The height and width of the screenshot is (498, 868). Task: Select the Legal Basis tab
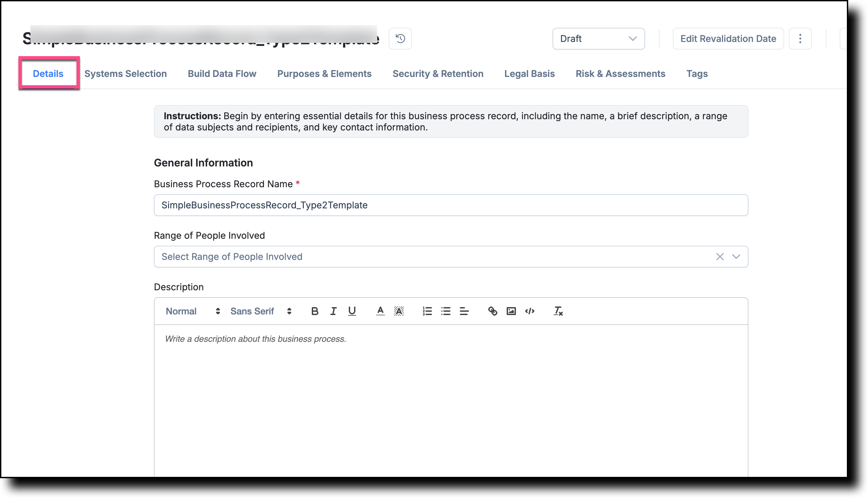[529, 74]
